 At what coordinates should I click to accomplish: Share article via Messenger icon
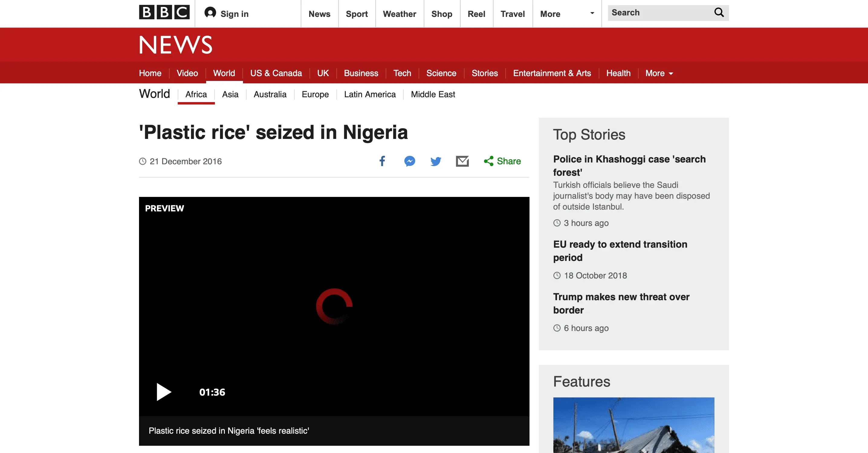click(x=410, y=161)
